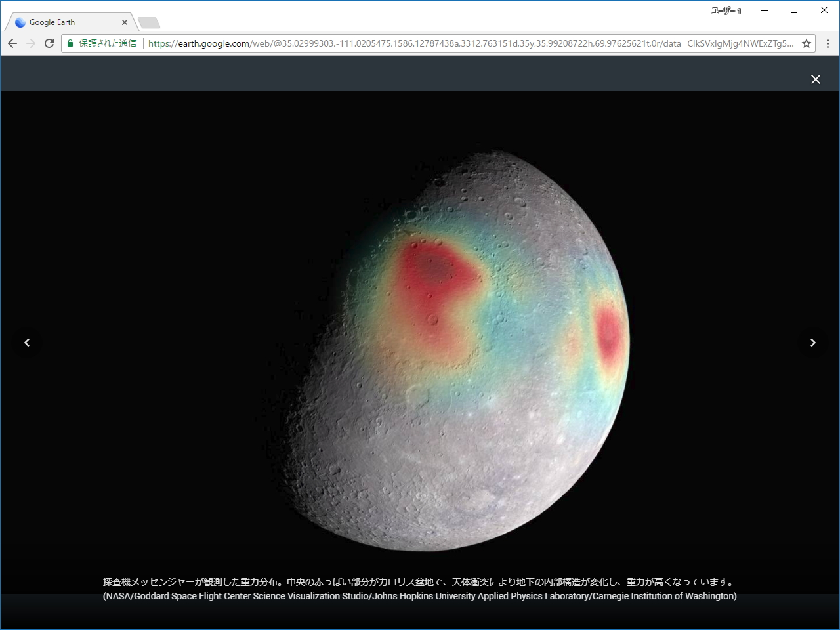Navigate back with the browser back arrow

(x=12, y=43)
